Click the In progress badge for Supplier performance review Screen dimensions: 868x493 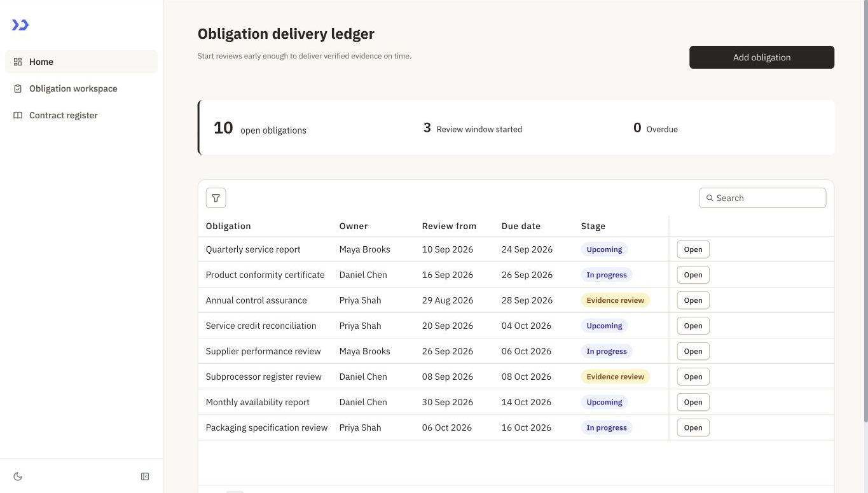(x=607, y=351)
